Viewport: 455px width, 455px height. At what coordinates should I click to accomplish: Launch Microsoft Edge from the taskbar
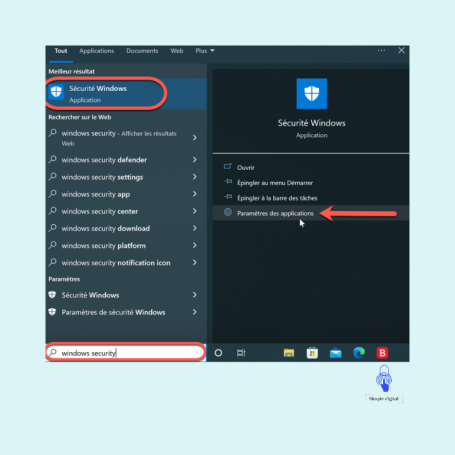[359, 353]
